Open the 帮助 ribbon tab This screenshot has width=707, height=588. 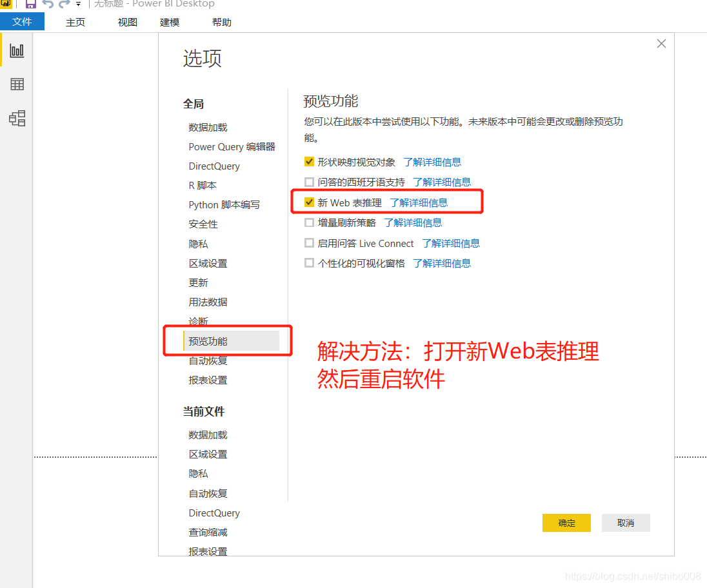pos(222,22)
